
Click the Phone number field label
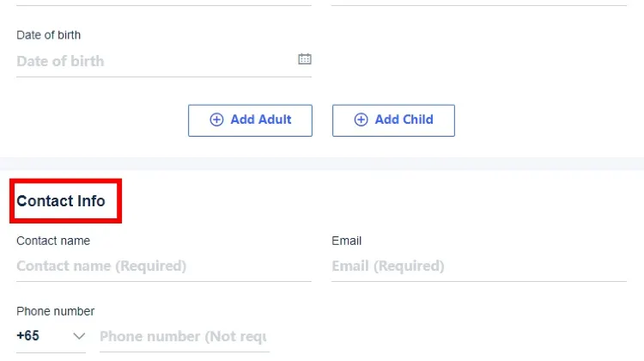tap(56, 311)
